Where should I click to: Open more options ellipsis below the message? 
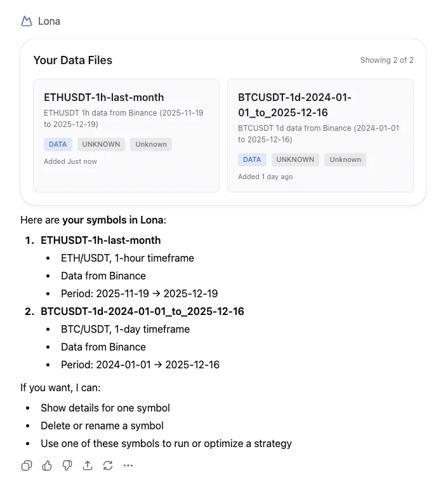click(128, 465)
